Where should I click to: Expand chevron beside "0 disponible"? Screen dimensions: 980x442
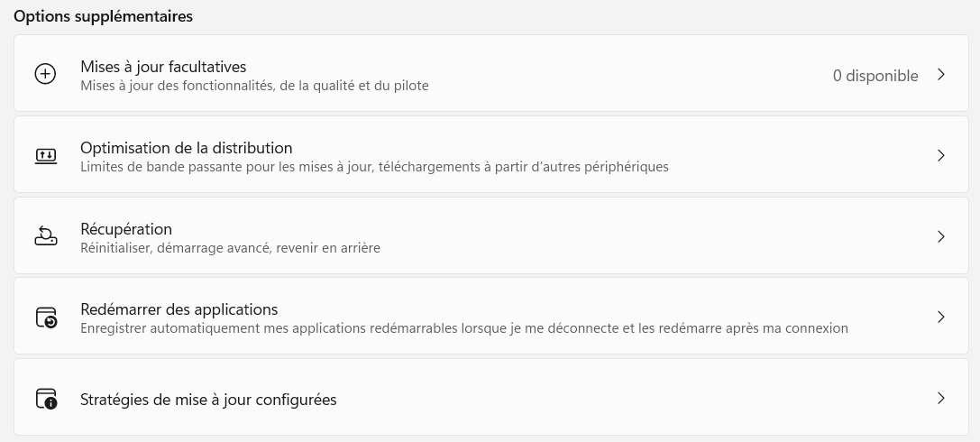point(940,75)
